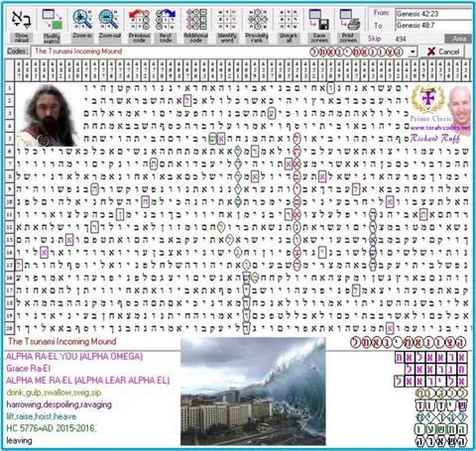Open the Modify matrix tool
The image size is (476, 451).
tap(52, 20)
